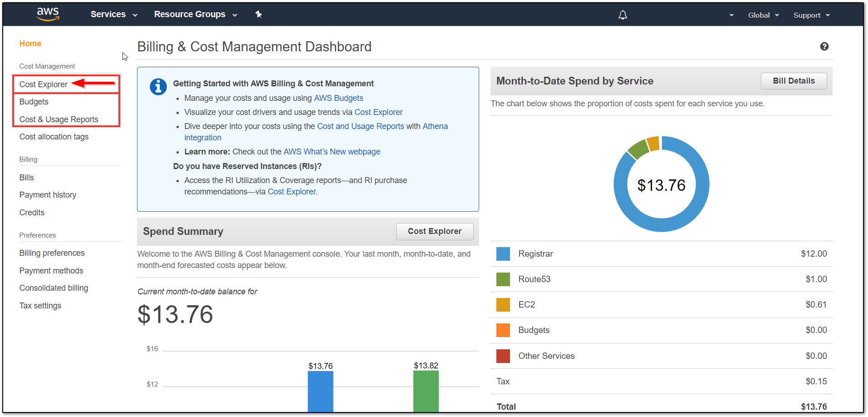The height and width of the screenshot is (417, 868).
Task: Open Cost Explorer in sidebar
Action: pyautogui.click(x=44, y=84)
